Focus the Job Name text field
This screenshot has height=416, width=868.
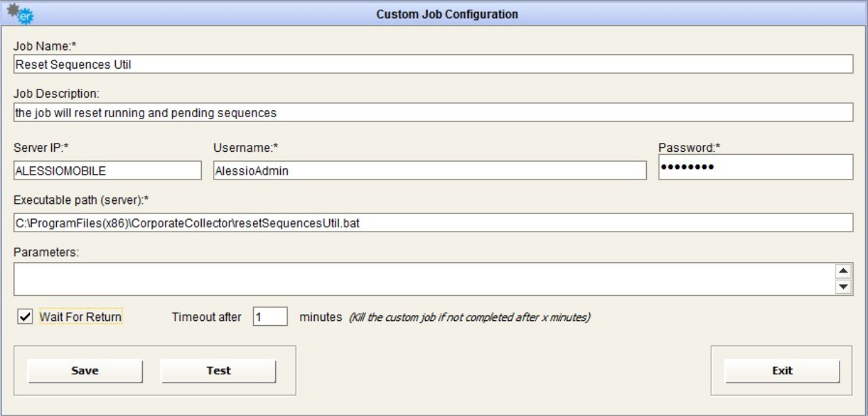(x=433, y=64)
